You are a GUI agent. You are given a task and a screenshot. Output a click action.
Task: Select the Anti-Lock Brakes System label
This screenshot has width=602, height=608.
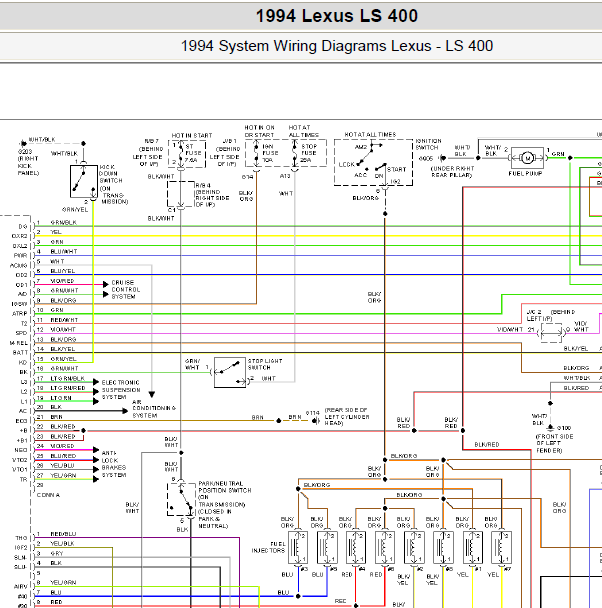[114, 464]
